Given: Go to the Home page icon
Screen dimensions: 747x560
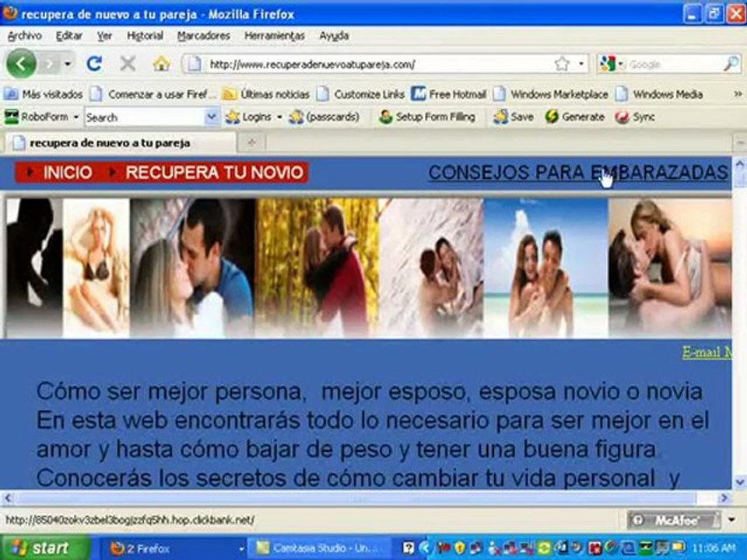Looking at the screenshot, I should 161,63.
